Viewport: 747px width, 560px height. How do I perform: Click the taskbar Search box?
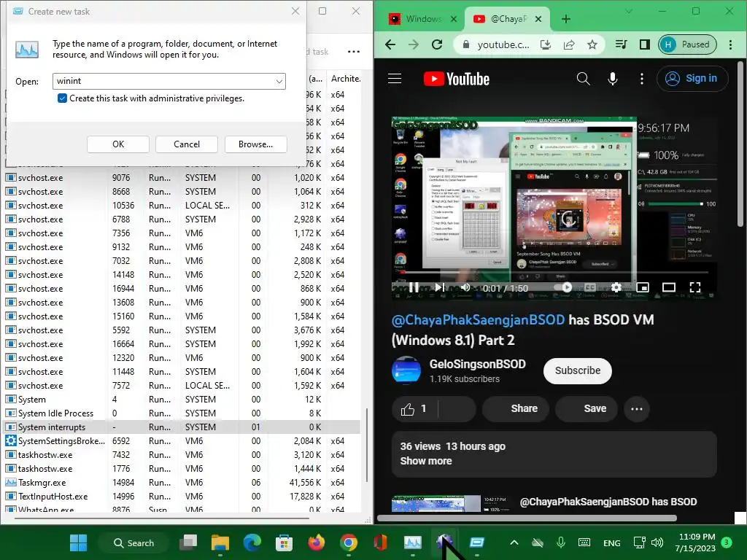pyautogui.click(x=133, y=542)
